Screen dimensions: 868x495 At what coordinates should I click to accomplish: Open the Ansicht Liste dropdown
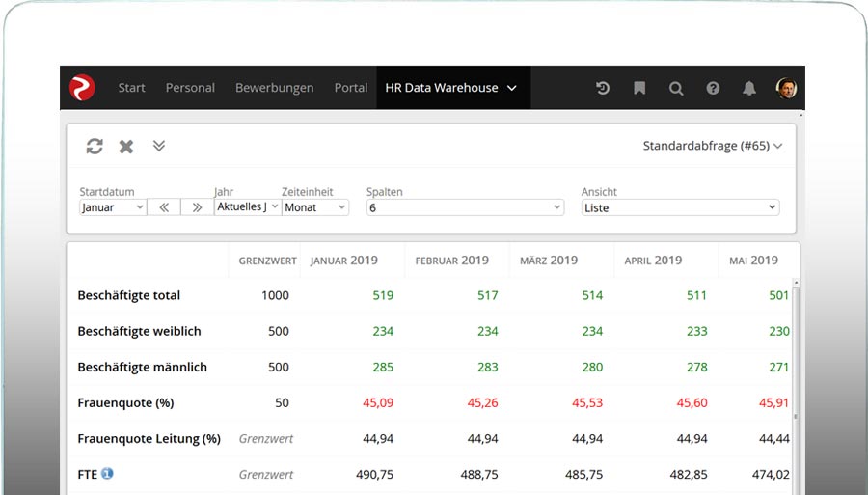point(680,207)
